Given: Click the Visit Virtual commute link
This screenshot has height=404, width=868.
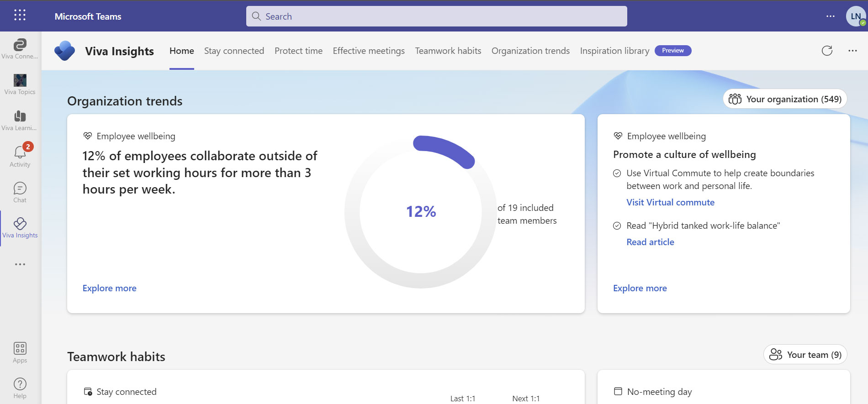Looking at the screenshot, I should point(670,202).
